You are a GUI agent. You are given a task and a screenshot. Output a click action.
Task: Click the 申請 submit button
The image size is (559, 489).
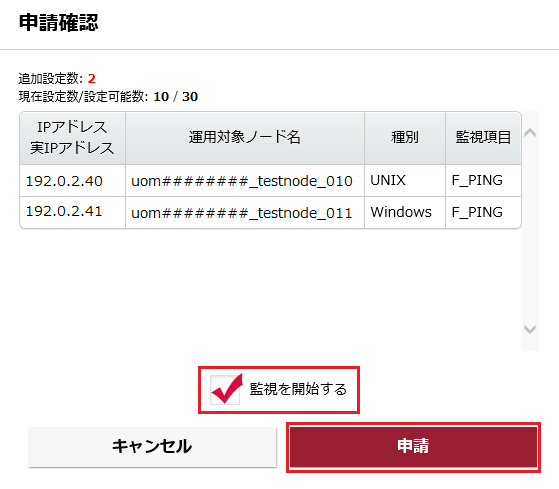413,447
